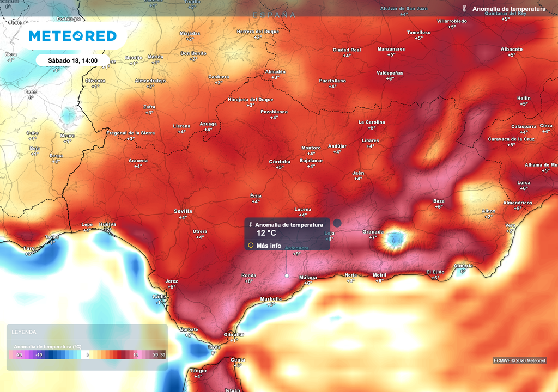This screenshot has height=392, width=558.
Task: Click the Linares city label
Action: (x=370, y=140)
